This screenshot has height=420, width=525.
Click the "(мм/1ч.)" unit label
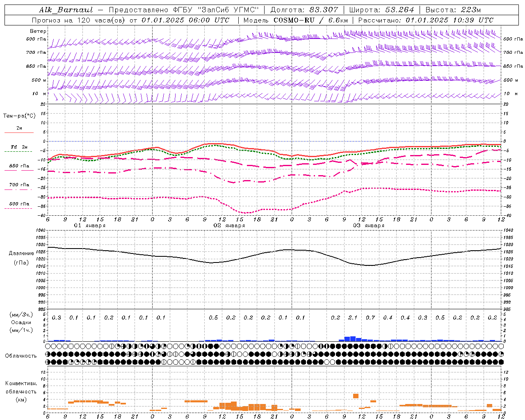point(21,330)
